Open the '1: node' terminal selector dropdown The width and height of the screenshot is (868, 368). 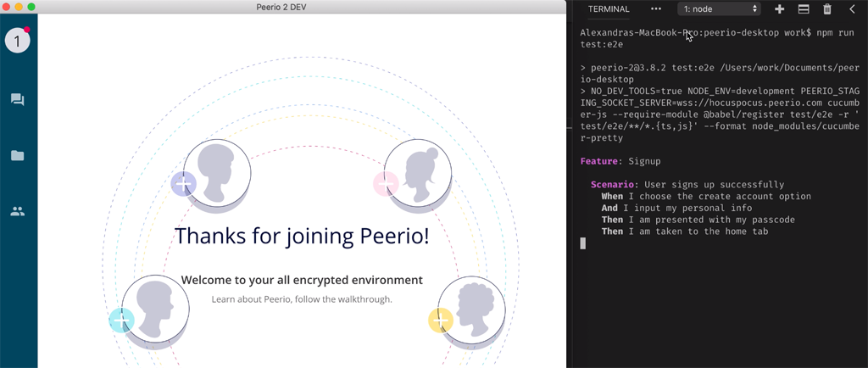pyautogui.click(x=719, y=8)
